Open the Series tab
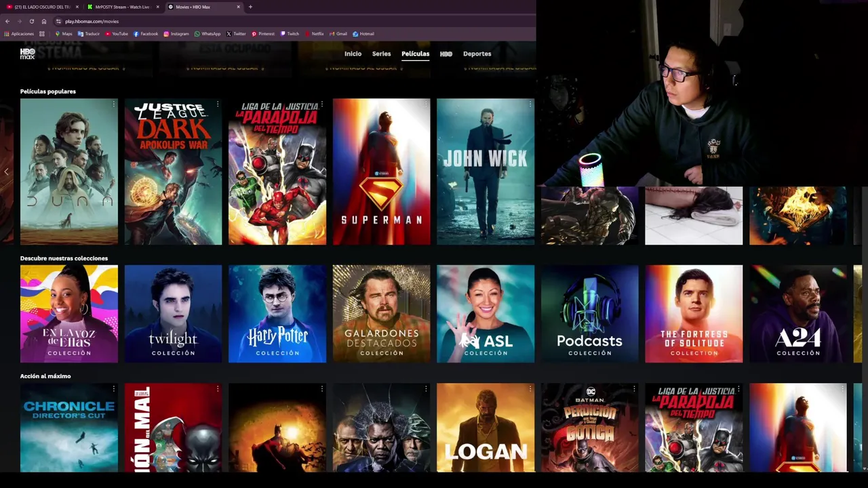 pyautogui.click(x=381, y=54)
